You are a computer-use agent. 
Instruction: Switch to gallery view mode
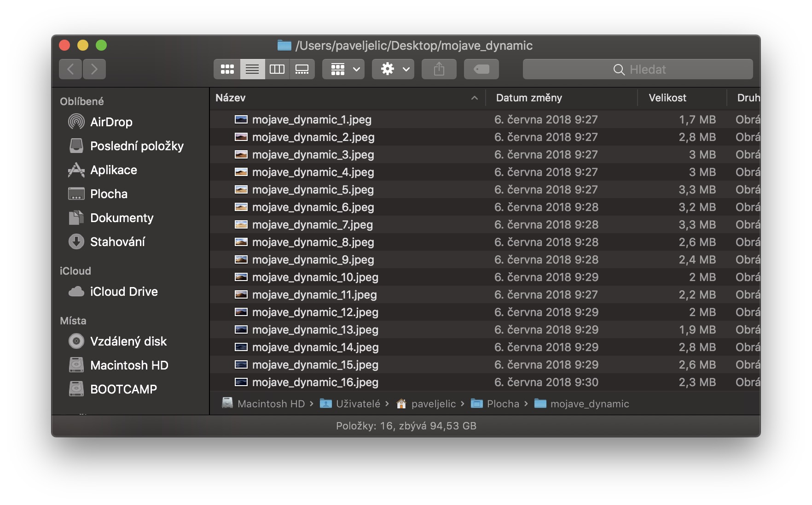click(302, 69)
